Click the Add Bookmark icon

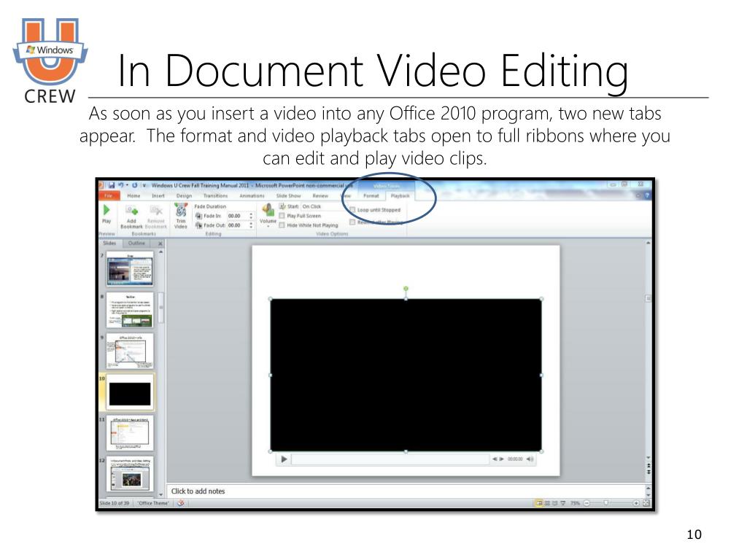[x=131, y=210]
